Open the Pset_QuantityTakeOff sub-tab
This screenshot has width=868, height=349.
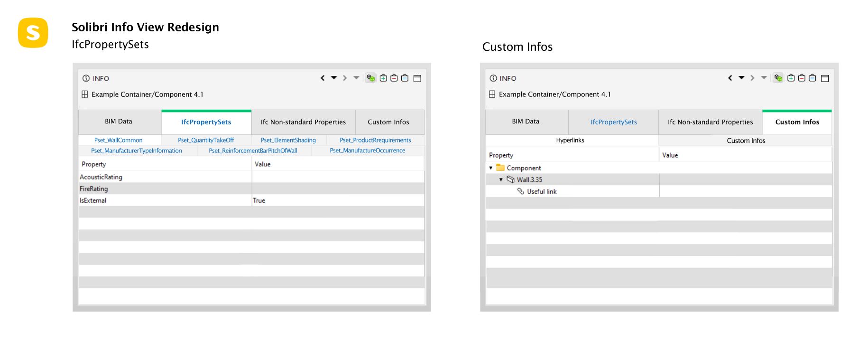(x=206, y=140)
